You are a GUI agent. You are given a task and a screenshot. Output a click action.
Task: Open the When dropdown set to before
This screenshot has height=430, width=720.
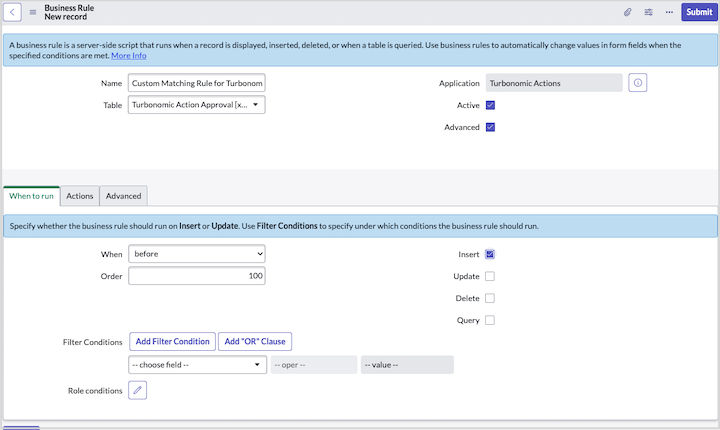tap(197, 254)
